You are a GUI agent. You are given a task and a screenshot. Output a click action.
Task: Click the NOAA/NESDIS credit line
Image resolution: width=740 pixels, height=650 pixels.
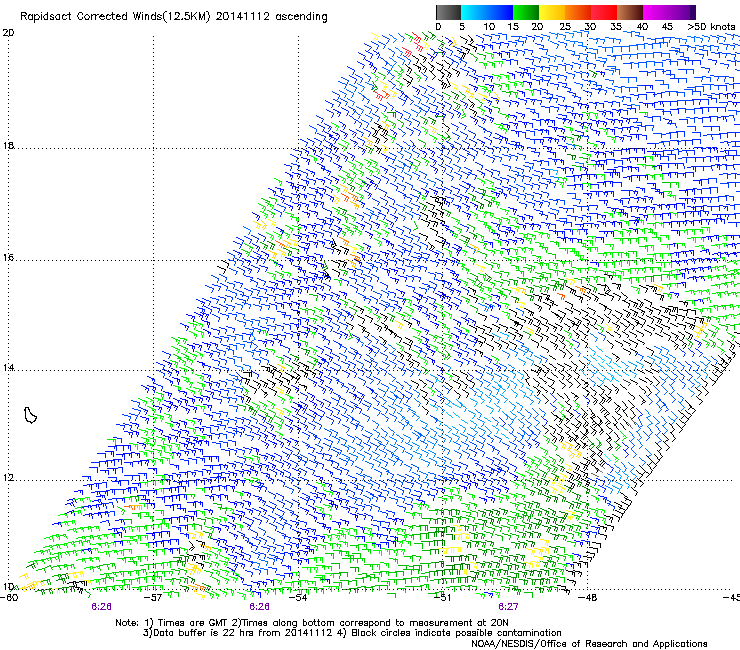[x=589, y=644]
